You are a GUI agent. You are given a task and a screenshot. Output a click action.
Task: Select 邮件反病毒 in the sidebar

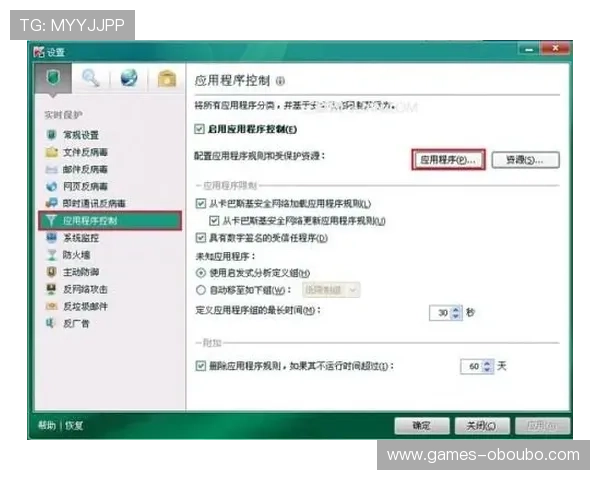pos(85,169)
